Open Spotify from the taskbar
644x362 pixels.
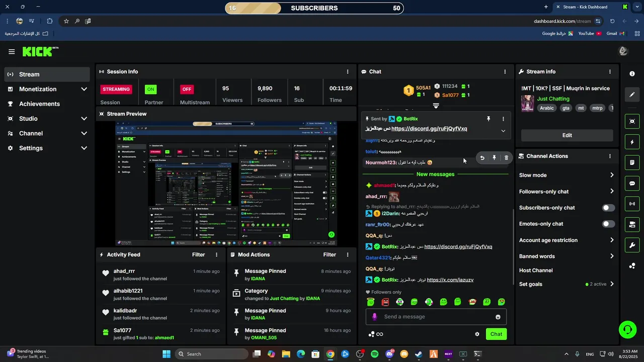[374, 354]
